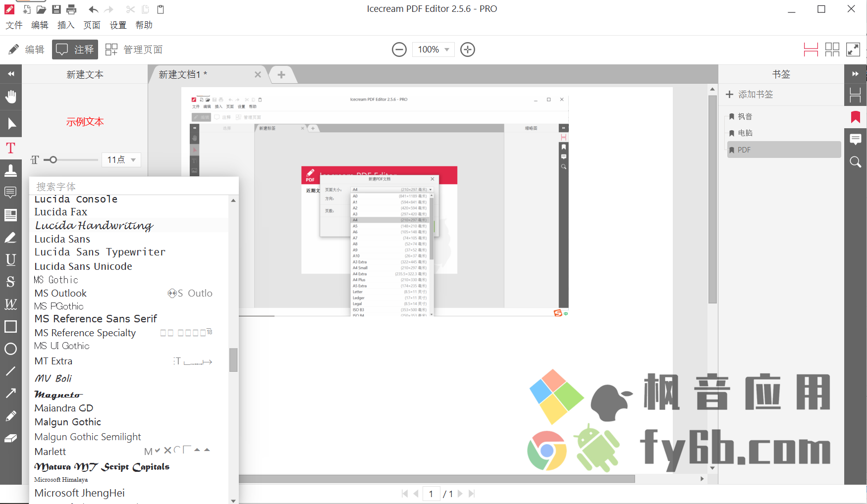Screen dimensions: 867x504
Task: Select the Circle shape tool
Action: coord(11,349)
